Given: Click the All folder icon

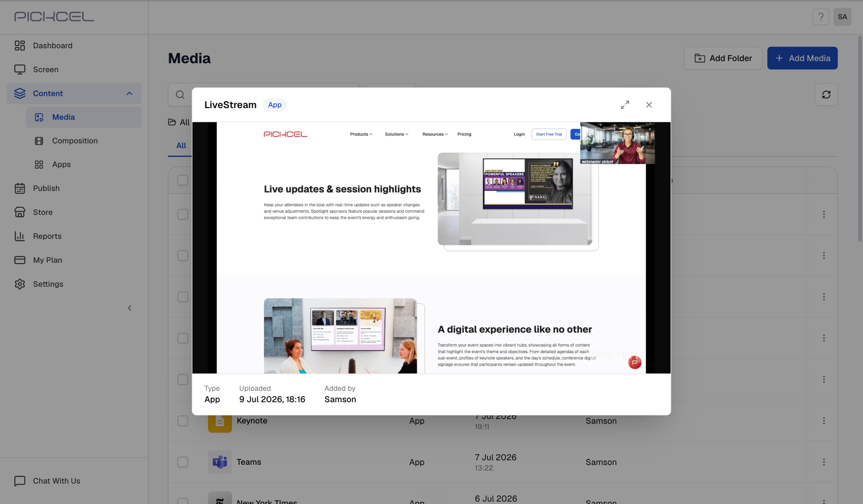Looking at the screenshot, I should pos(172,122).
